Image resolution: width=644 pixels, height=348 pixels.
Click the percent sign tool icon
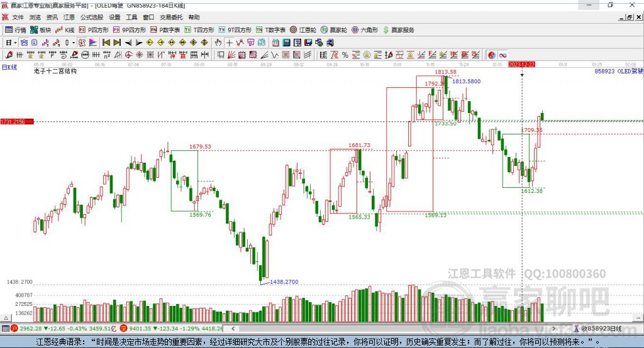pos(345,55)
